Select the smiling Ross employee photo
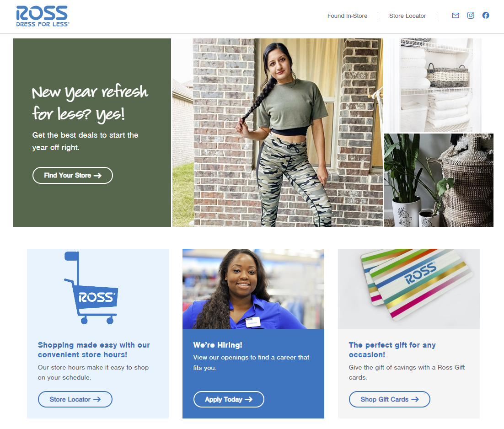504x429 pixels. [253, 289]
